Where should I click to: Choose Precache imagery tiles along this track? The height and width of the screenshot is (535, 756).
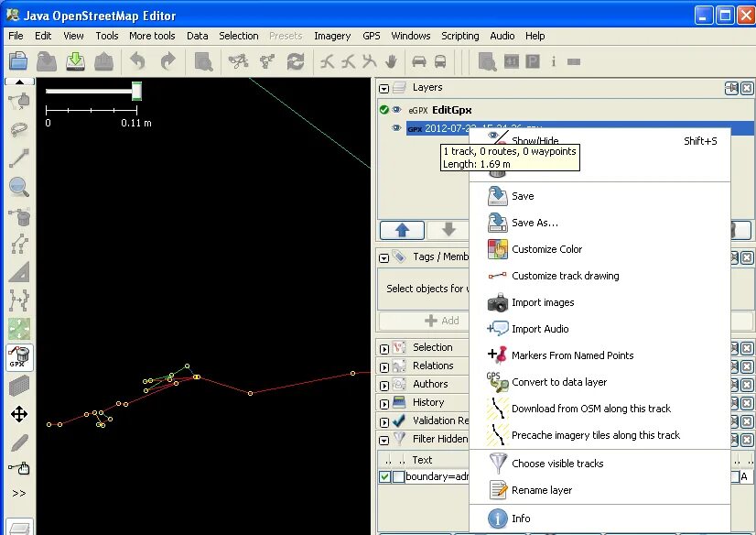click(x=599, y=434)
